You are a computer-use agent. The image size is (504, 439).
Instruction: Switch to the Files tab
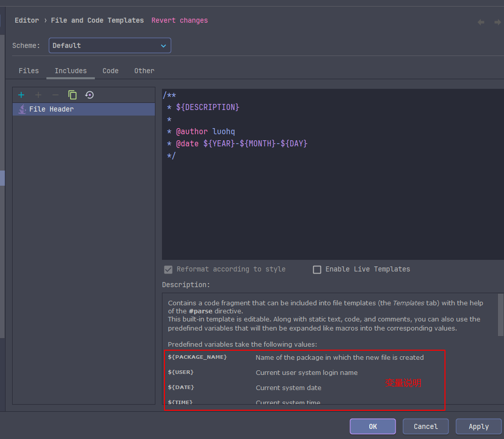pos(29,71)
